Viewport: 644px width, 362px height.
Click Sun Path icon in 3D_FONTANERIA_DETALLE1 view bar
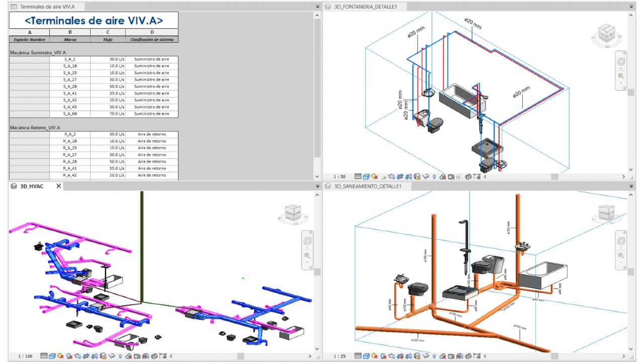pos(374,176)
